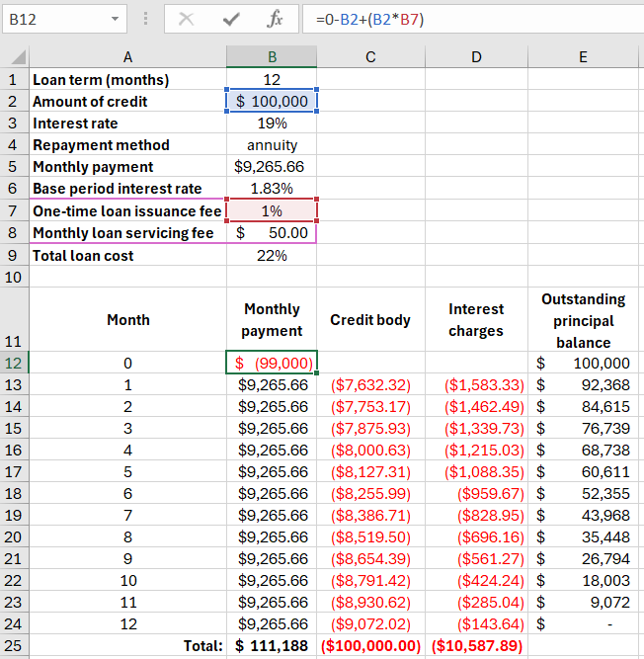Open the Name Box dropdown arrow
Viewport: 644px width, 659px height.
click(x=115, y=19)
